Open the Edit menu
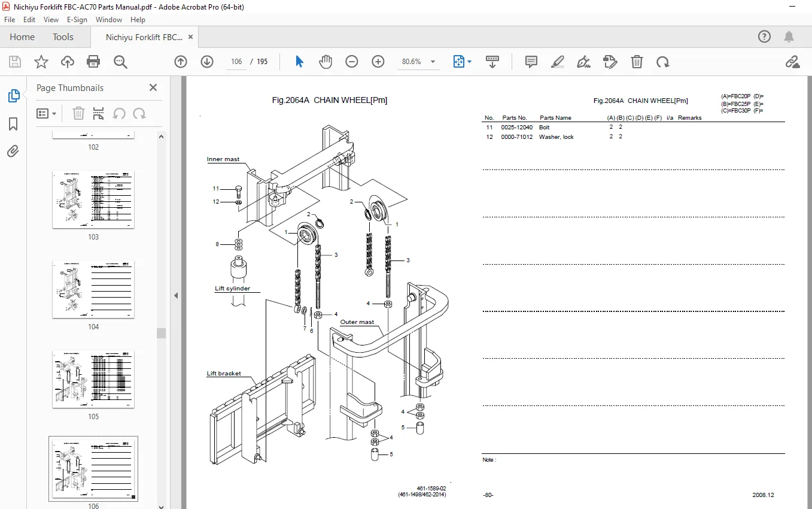This screenshot has width=812, height=509. (x=29, y=20)
